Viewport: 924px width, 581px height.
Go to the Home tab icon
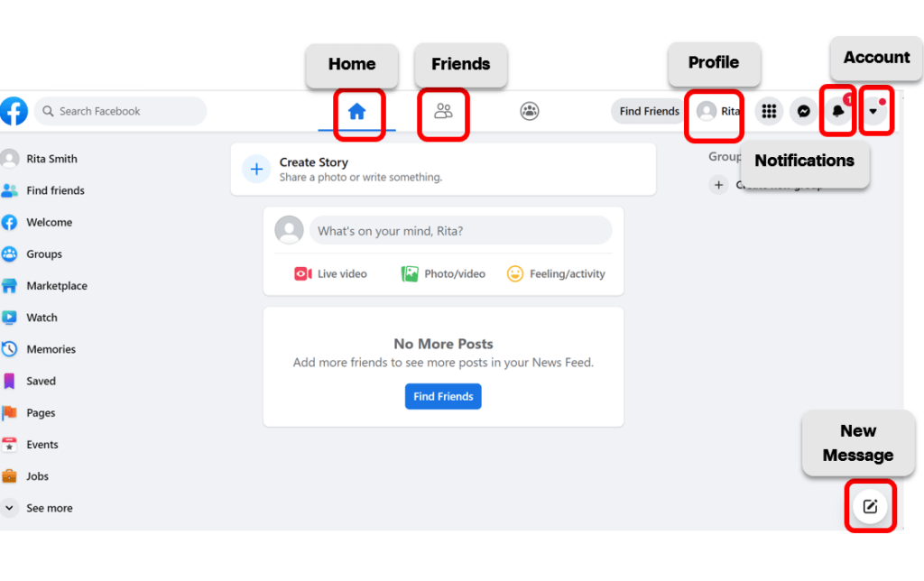tap(356, 111)
